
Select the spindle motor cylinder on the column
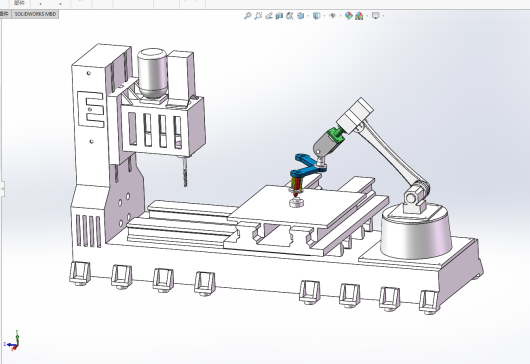pos(152,73)
